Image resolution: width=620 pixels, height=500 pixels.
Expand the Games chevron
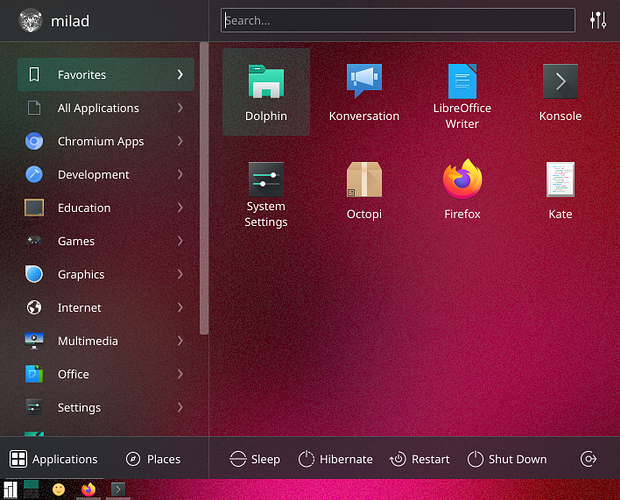pos(180,241)
